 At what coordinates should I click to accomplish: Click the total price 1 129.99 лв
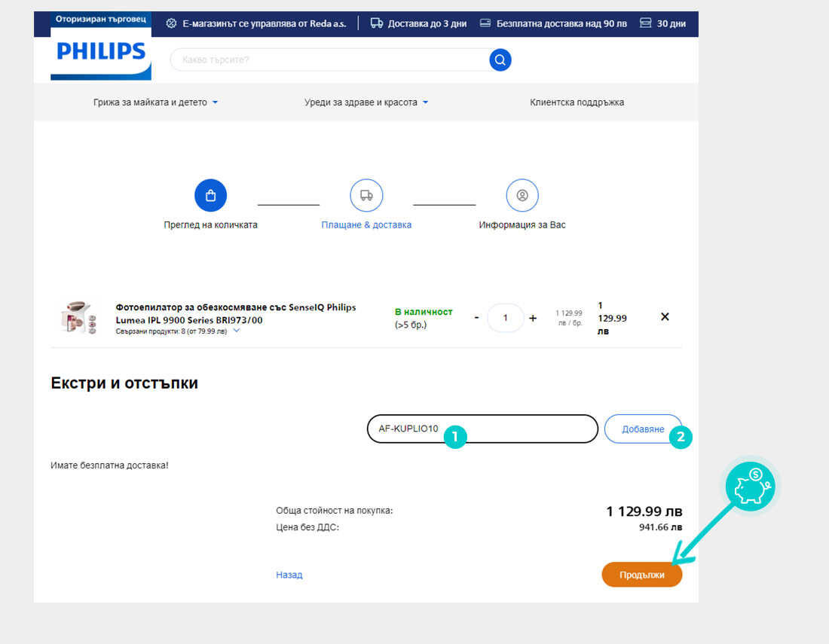[644, 511]
